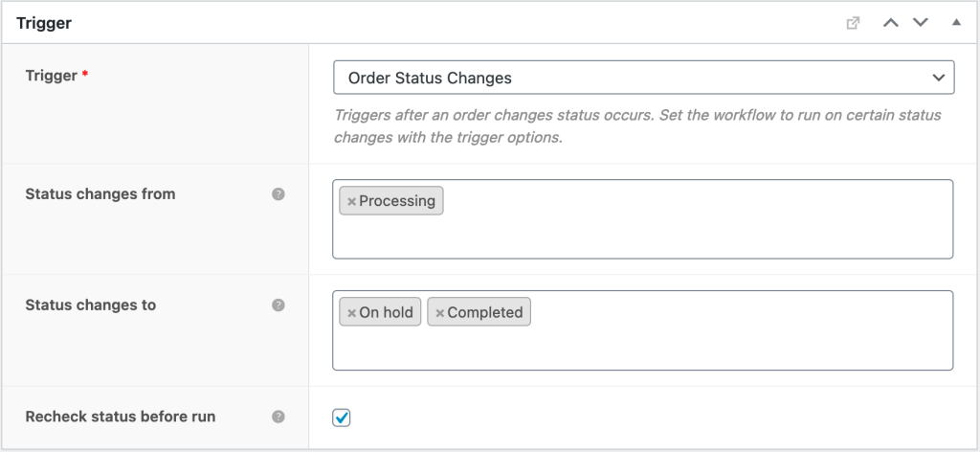This screenshot has height=452, width=980.
Task: Move the Trigger panel up
Action: point(891,23)
